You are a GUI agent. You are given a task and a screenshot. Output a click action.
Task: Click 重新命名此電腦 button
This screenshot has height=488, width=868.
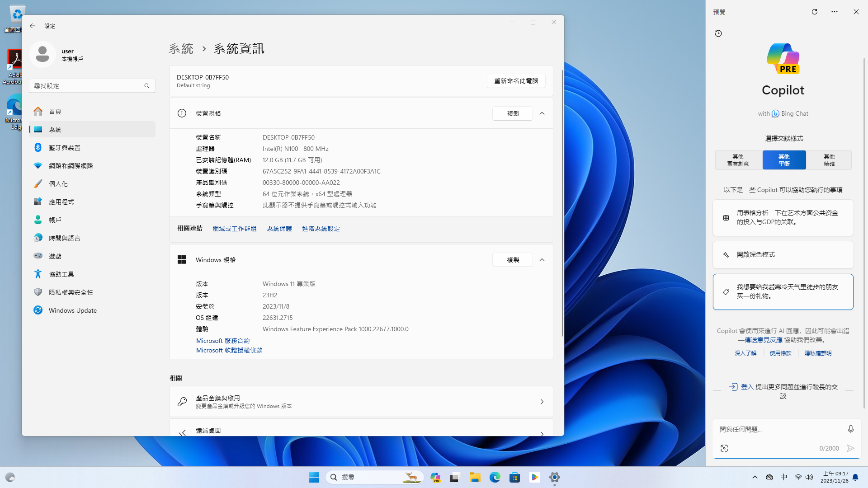point(516,81)
